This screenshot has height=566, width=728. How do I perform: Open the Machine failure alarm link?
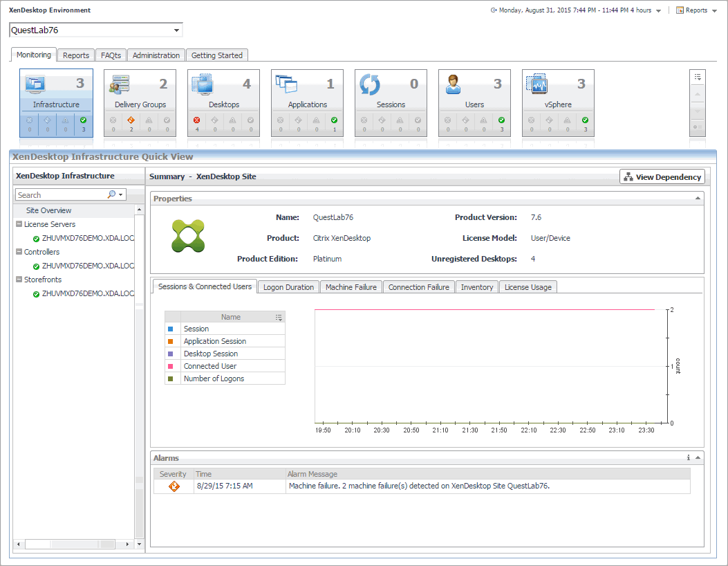(314, 486)
